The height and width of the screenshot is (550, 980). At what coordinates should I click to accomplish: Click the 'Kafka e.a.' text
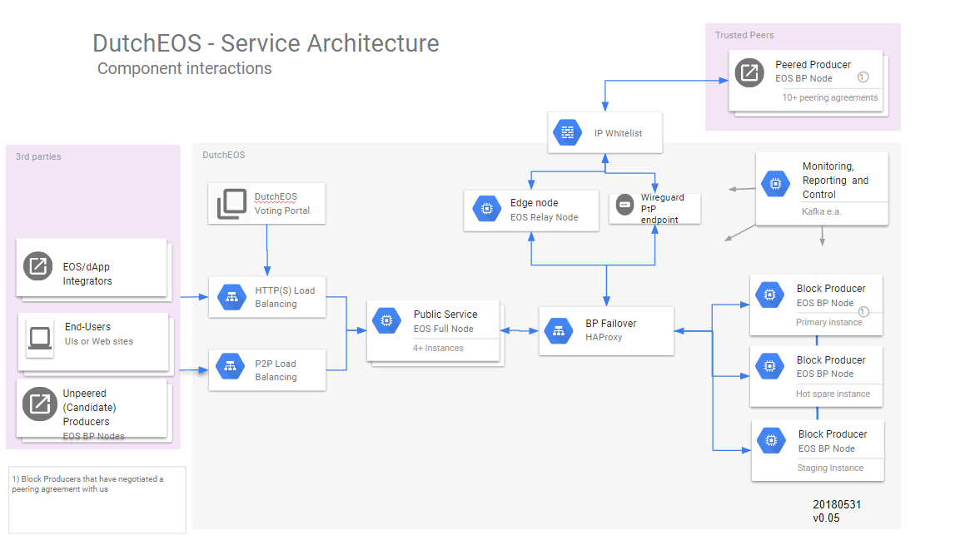pos(822,211)
